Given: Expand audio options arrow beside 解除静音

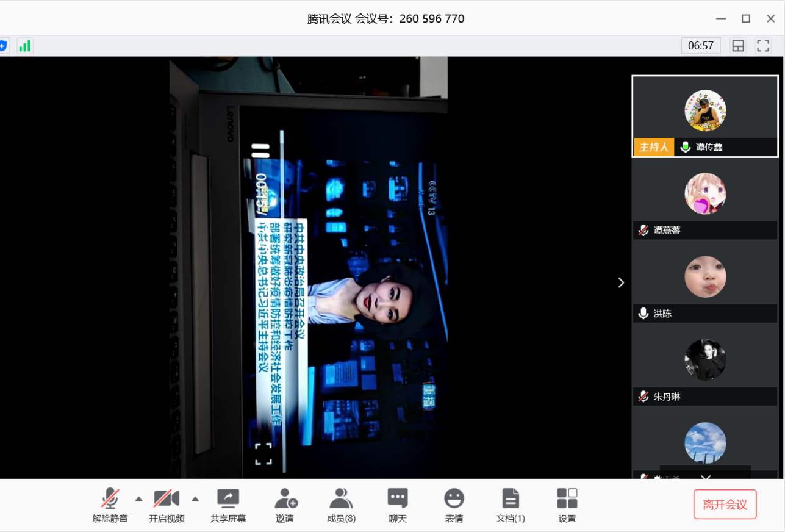Looking at the screenshot, I should coord(138,499).
